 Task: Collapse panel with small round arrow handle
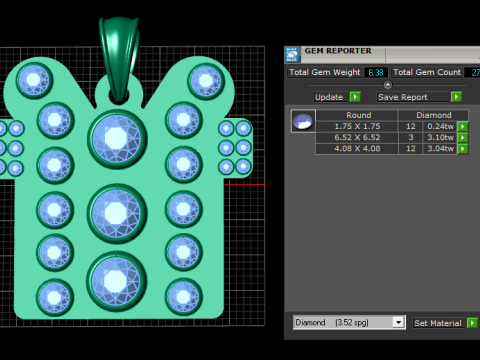point(388,85)
